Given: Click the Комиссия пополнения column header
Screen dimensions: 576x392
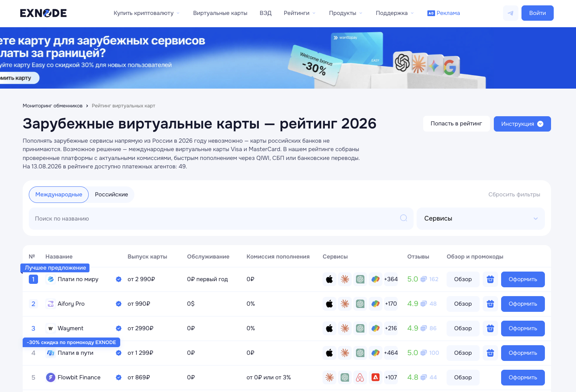Looking at the screenshot, I should (278, 257).
